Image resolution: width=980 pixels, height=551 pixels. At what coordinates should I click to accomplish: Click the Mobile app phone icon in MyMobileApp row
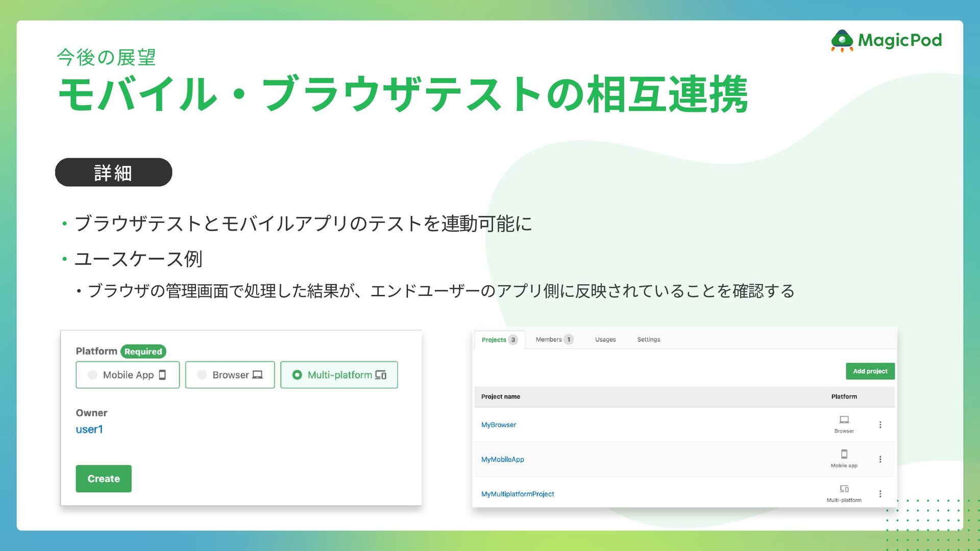844,454
